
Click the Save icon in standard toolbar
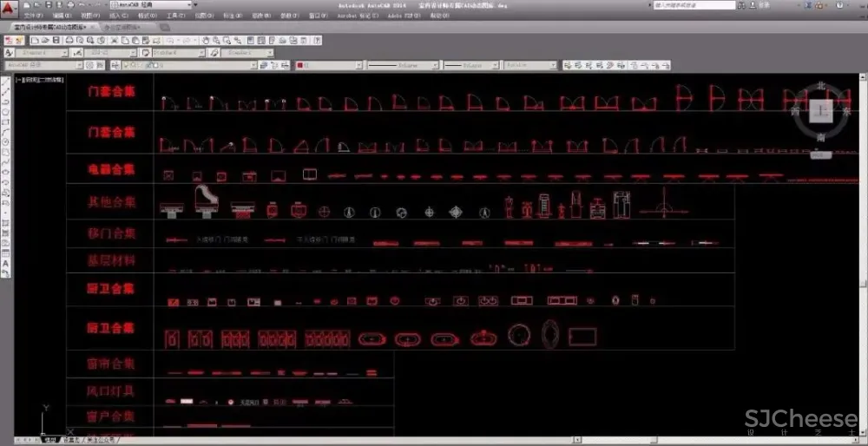pos(56,40)
